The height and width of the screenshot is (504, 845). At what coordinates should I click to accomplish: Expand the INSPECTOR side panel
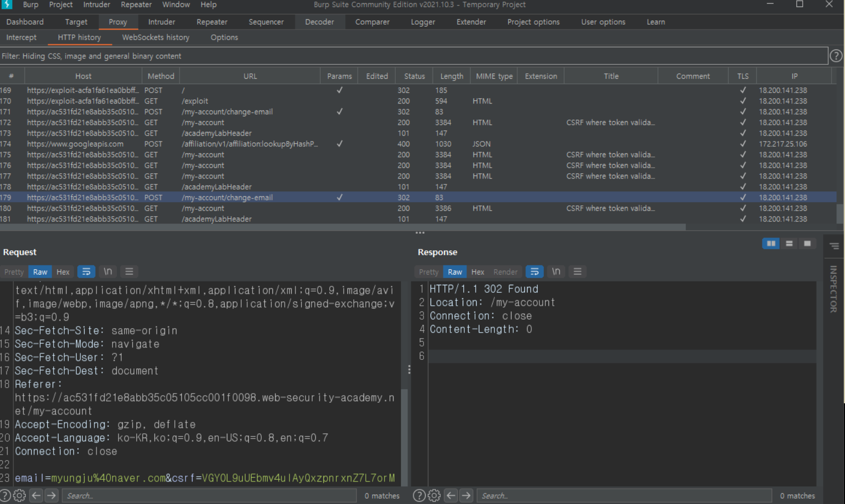coord(834,289)
